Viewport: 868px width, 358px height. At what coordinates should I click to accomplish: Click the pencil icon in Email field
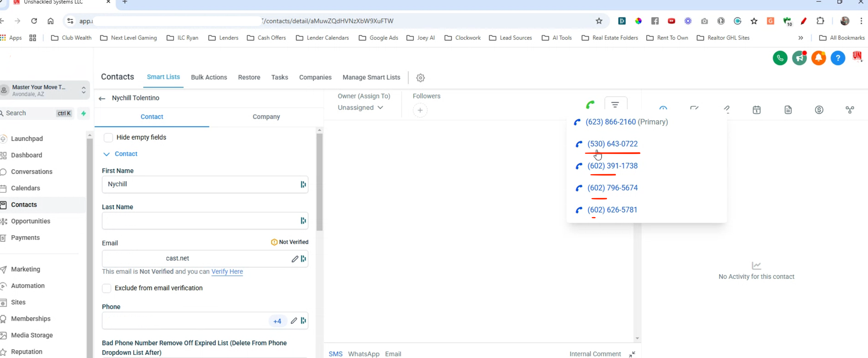294,259
